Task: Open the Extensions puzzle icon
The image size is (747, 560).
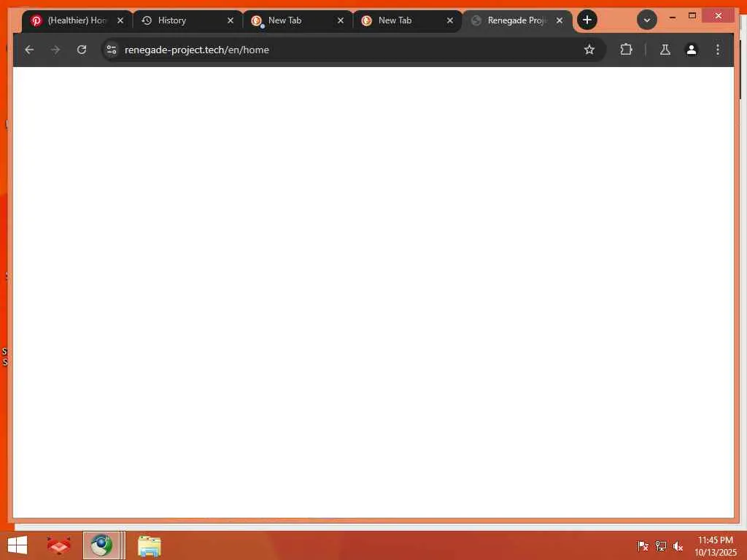Action: 626,50
